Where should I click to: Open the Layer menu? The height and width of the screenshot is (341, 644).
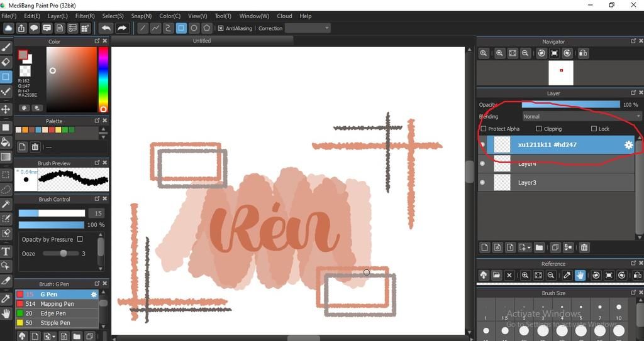coord(57,16)
